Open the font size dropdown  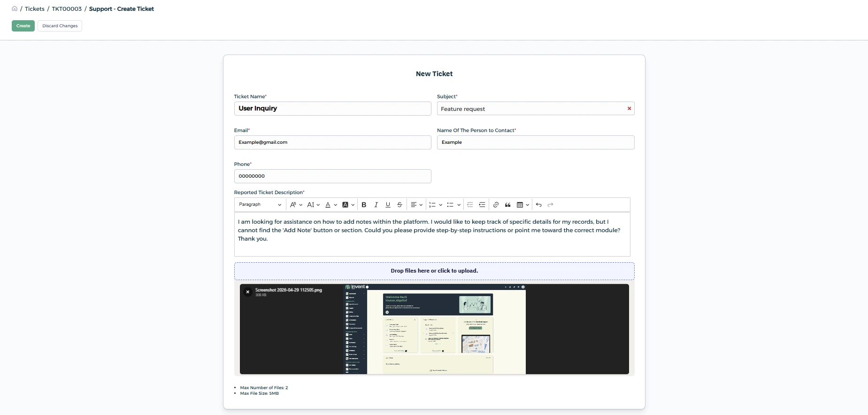[313, 205]
